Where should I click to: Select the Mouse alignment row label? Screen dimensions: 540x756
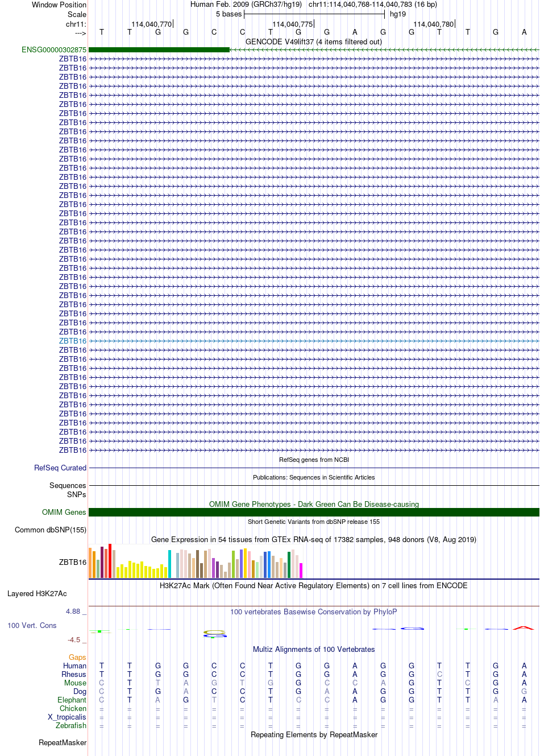[76, 683]
